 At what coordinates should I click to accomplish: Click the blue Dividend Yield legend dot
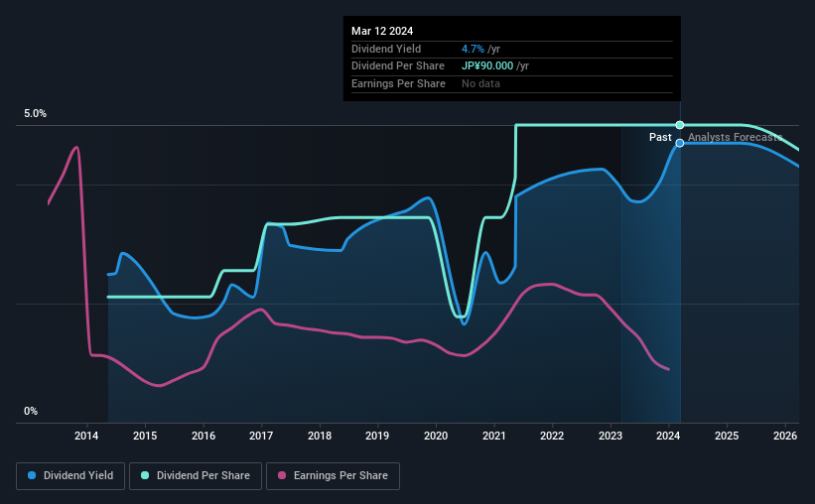[32, 475]
